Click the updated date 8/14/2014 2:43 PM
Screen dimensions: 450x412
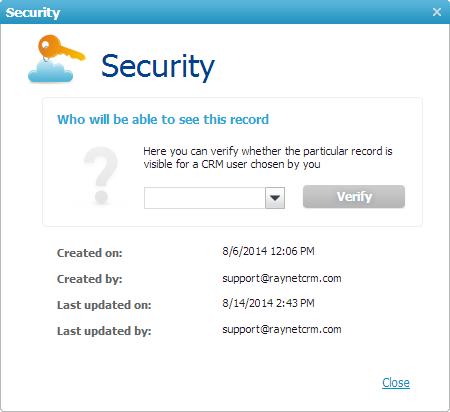[268, 303]
